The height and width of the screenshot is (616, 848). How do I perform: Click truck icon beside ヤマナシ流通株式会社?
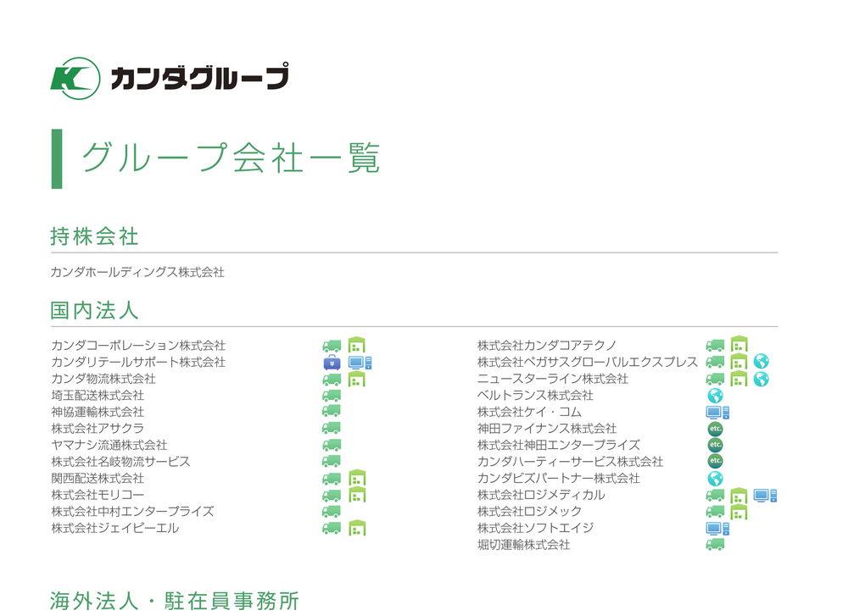click(332, 445)
